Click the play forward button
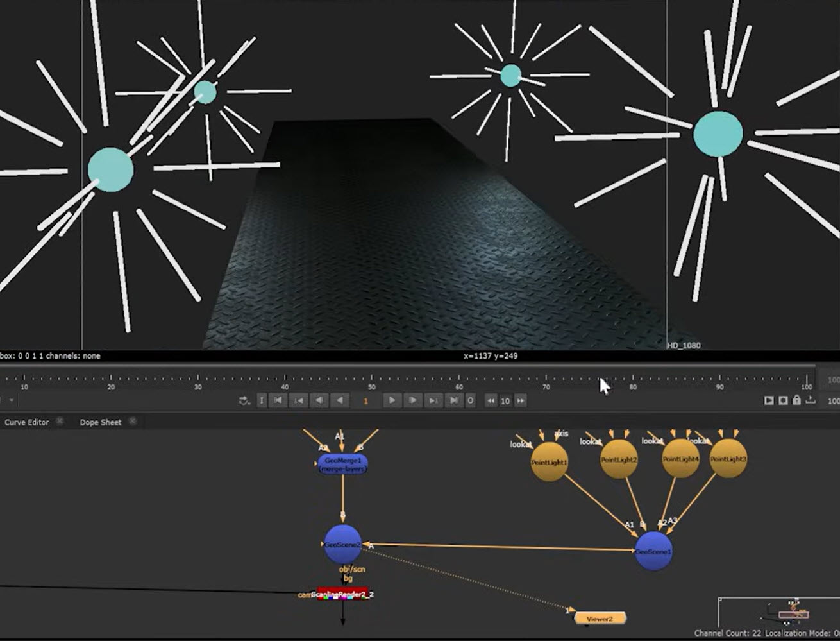This screenshot has height=641, width=840. coord(392,400)
